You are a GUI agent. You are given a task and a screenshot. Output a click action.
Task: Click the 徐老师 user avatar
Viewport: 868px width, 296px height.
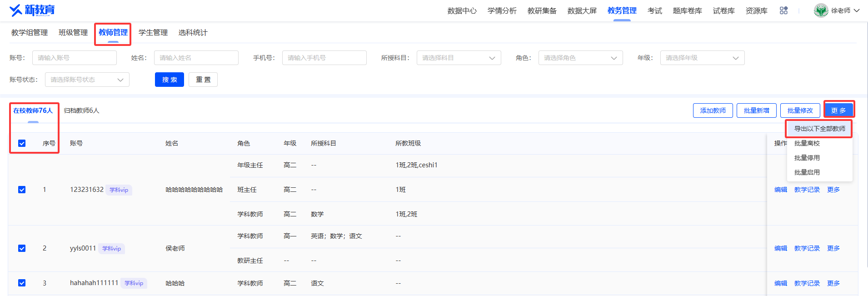821,10
